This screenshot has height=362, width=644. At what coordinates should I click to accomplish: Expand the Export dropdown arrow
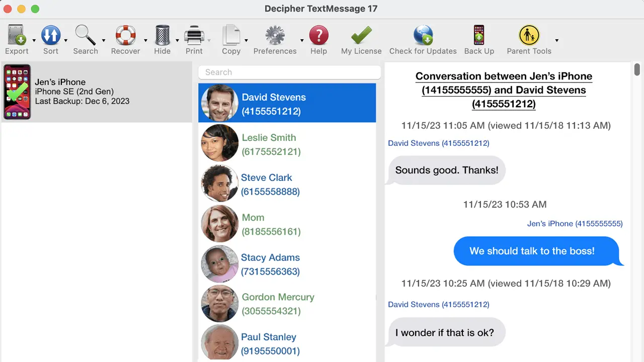click(x=34, y=41)
